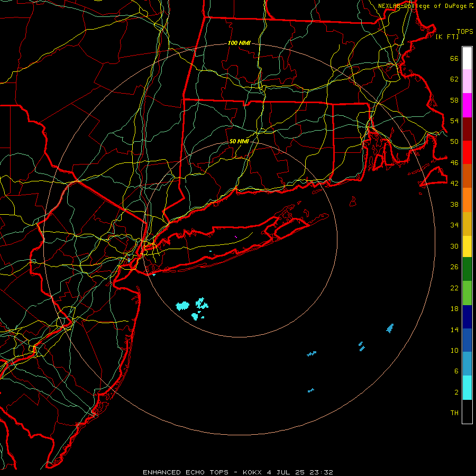This screenshot has height=476, width=476.
Task: Select the dark orange legend swatch
Action: click(x=467, y=176)
